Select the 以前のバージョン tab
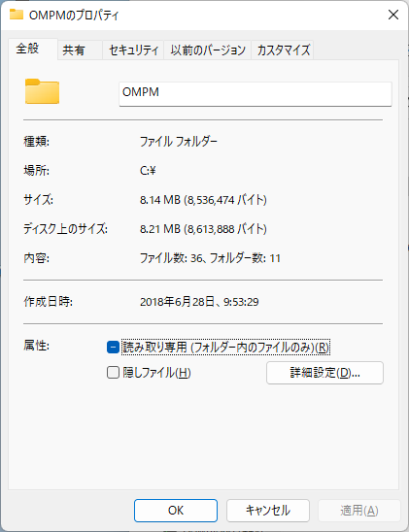 (208, 50)
